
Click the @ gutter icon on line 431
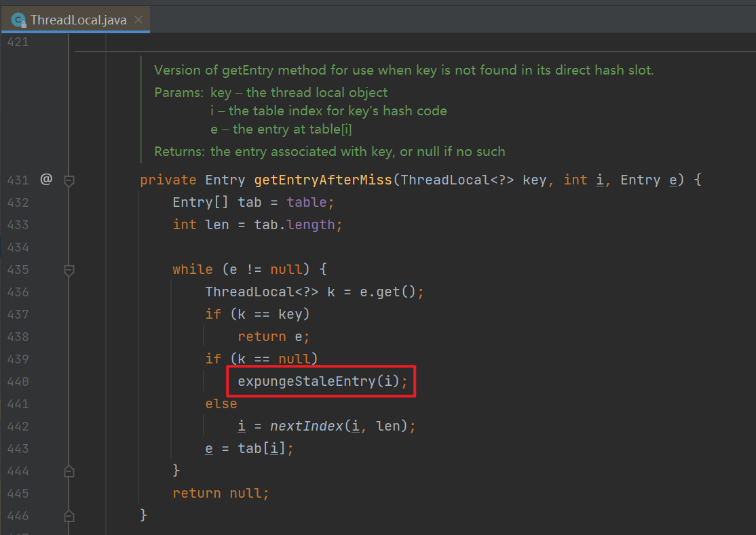click(46, 180)
